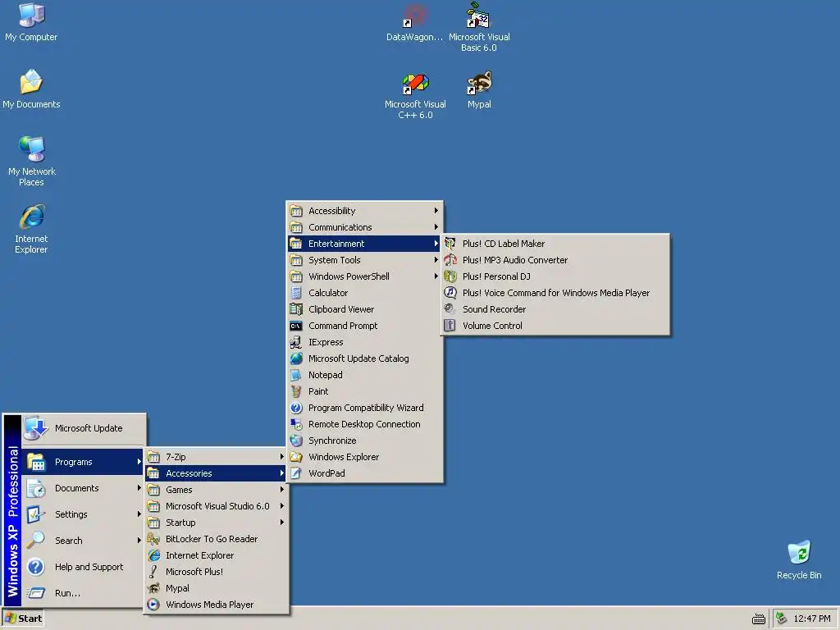
Task: Click the keyboard icon in system tray
Action: coord(759,619)
